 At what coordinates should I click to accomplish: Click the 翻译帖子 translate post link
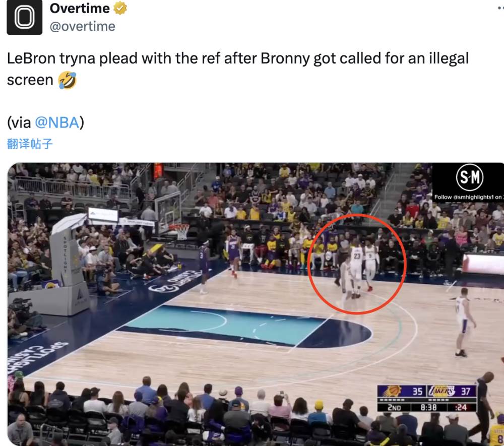pyautogui.click(x=30, y=144)
